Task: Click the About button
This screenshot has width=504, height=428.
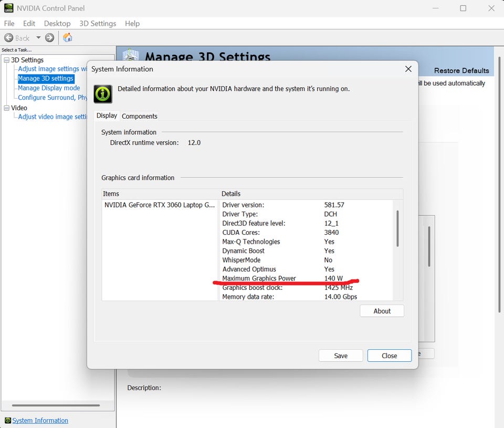Action: [x=382, y=311]
